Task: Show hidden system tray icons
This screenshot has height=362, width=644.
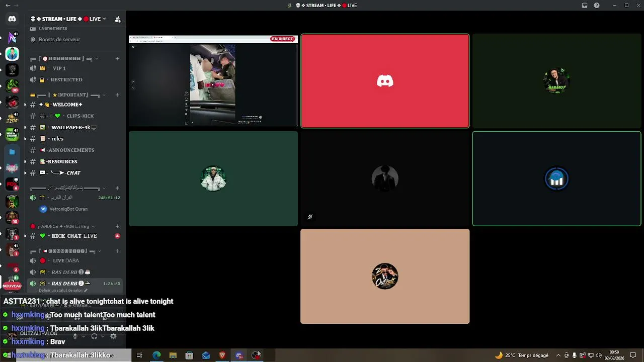Action: click(558, 355)
